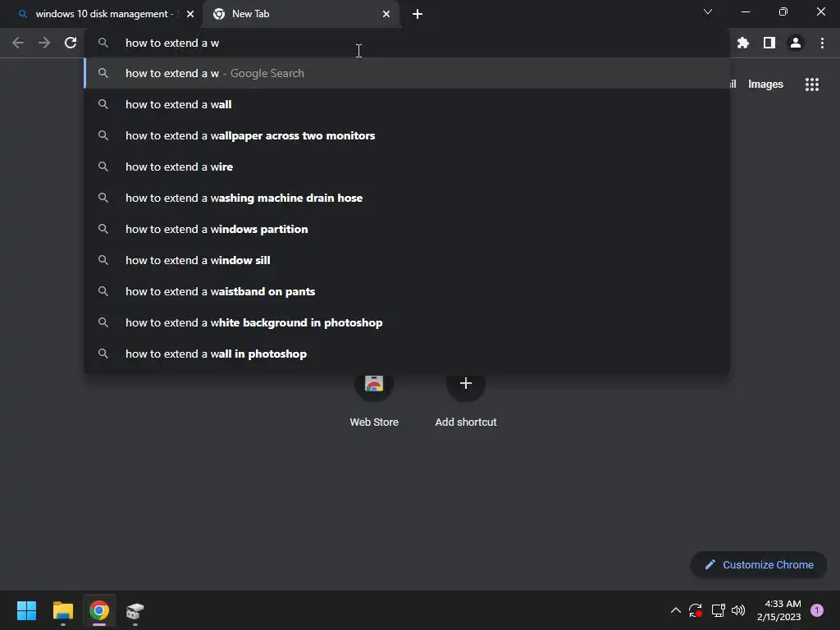Open the volume speaker tray icon

[738, 610]
